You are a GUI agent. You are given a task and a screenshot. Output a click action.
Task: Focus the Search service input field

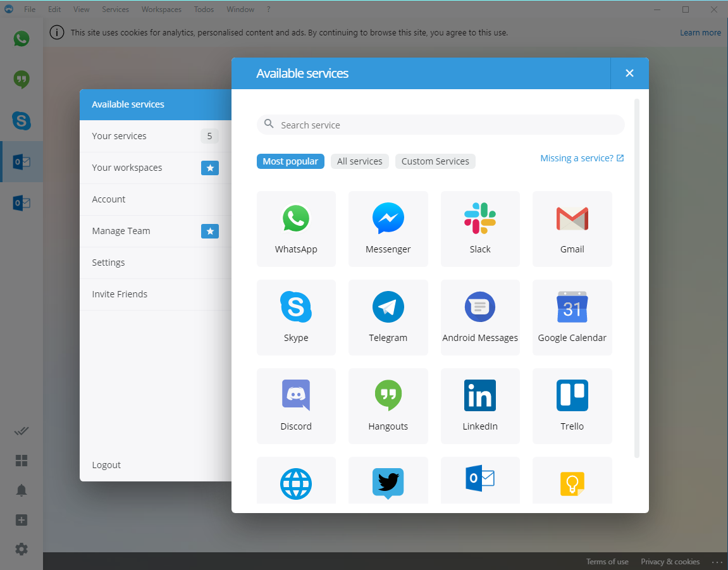(441, 125)
